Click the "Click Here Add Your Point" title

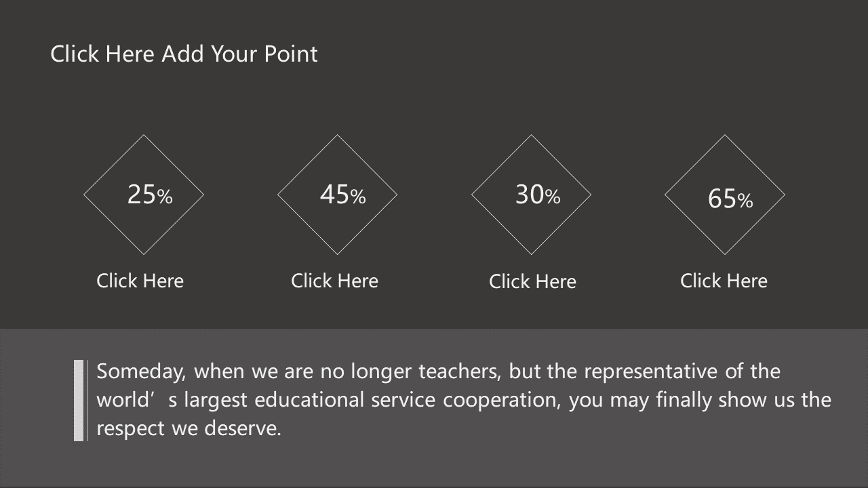184,54
